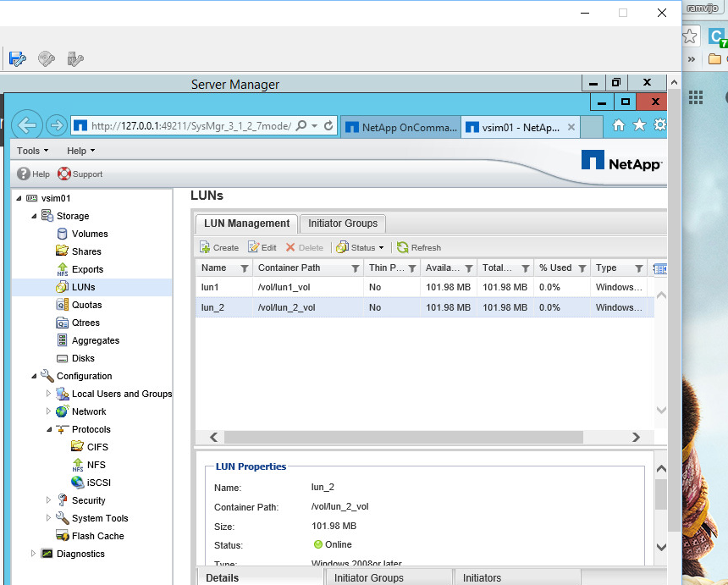Click the Support link
728x585 pixels.
(x=80, y=174)
